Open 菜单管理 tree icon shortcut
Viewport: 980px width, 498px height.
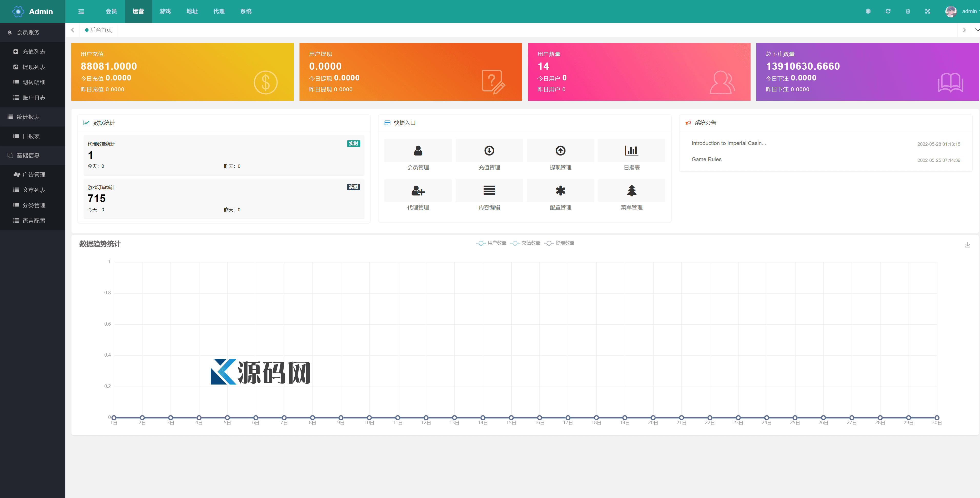click(632, 190)
